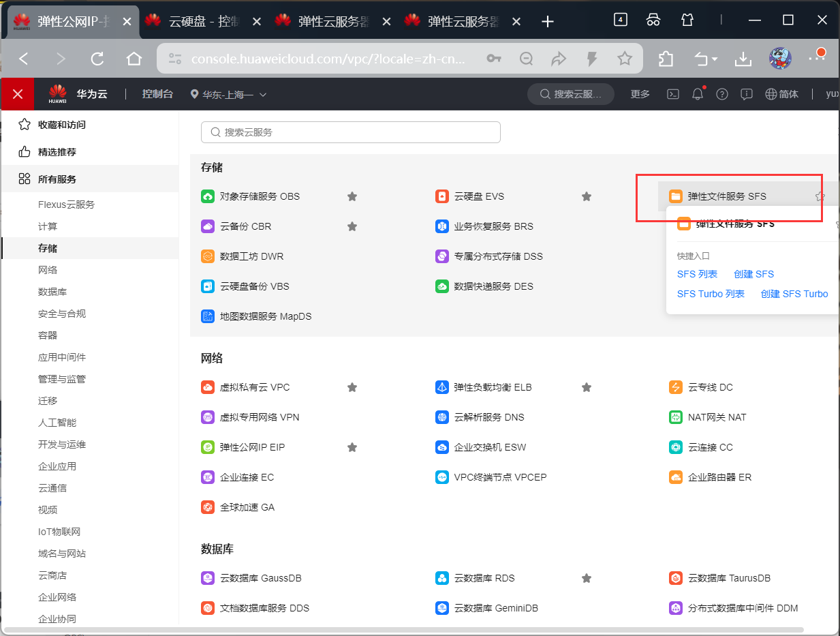The image size is (840, 636).
Task: Click the 虚拟专用网络 VPN icon
Action: pyautogui.click(x=208, y=417)
